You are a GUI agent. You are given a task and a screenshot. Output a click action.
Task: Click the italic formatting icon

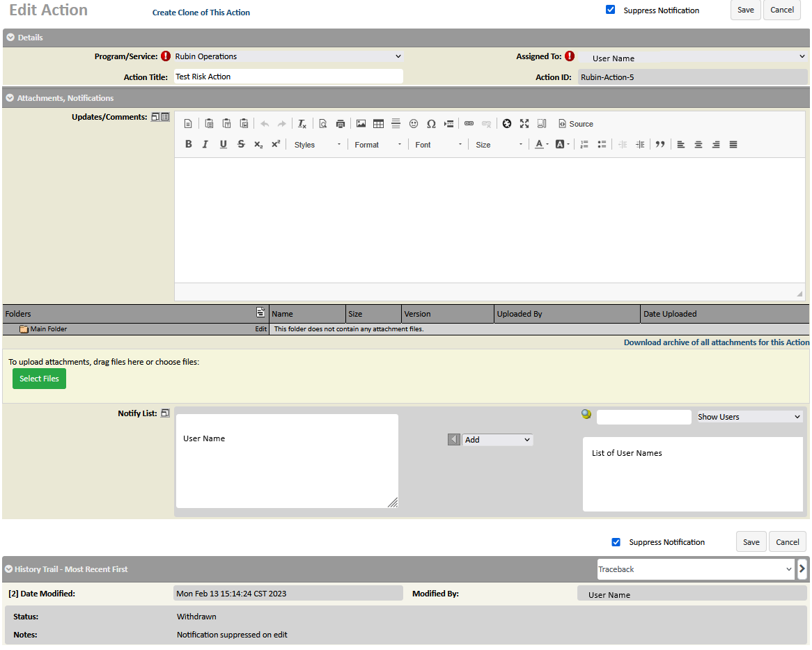point(205,145)
